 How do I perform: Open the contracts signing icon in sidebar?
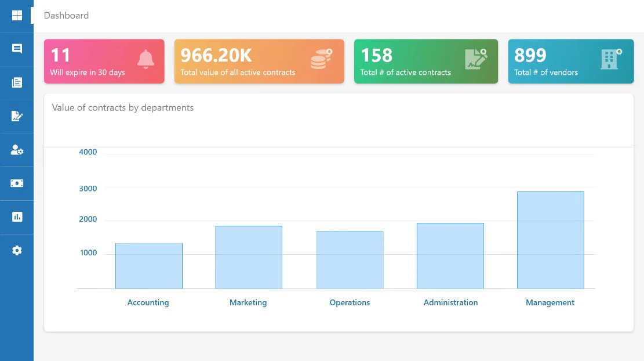click(17, 116)
